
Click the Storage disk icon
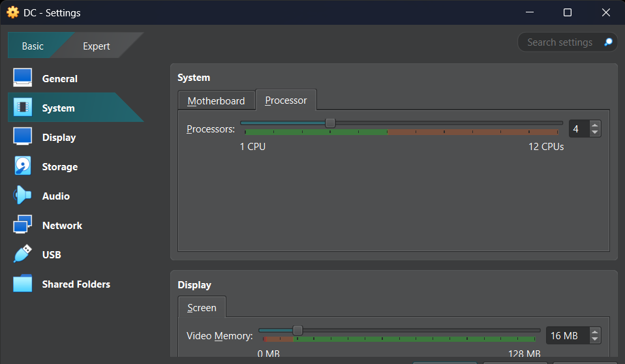[22, 166]
